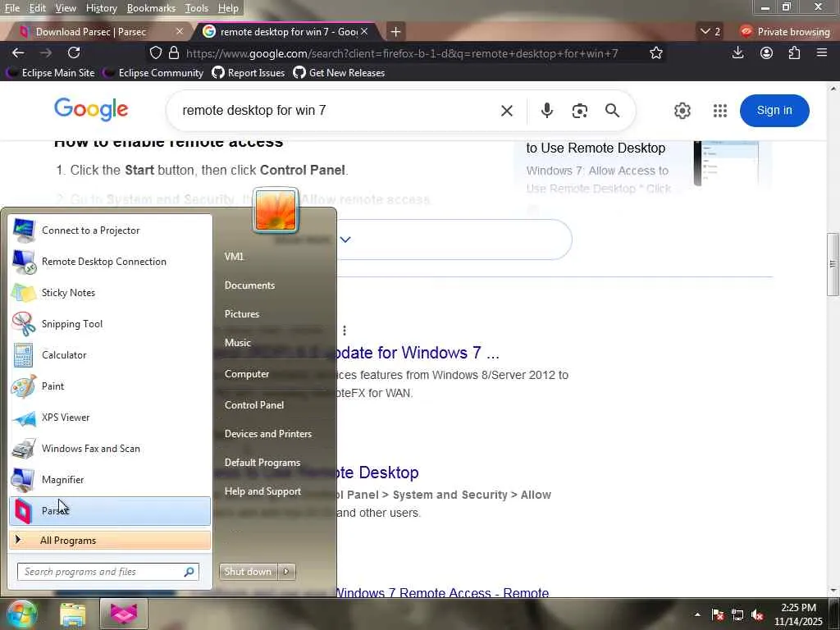This screenshot has height=630, width=840.
Task: Open Default Programs
Action: pos(262,463)
